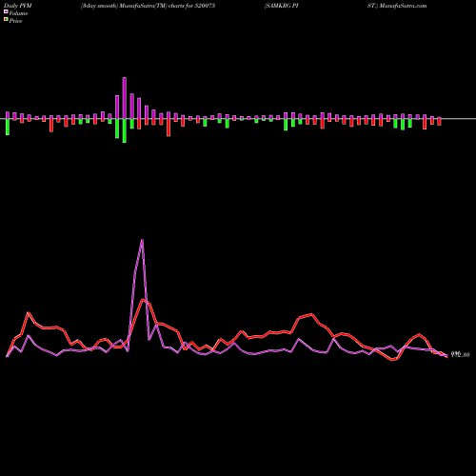Viewport: 476px width, 476px height.
Task: Click the '(3day smooth) MunafaSutra(TM) charts for 520075' heading
Action: coord(148,6)
